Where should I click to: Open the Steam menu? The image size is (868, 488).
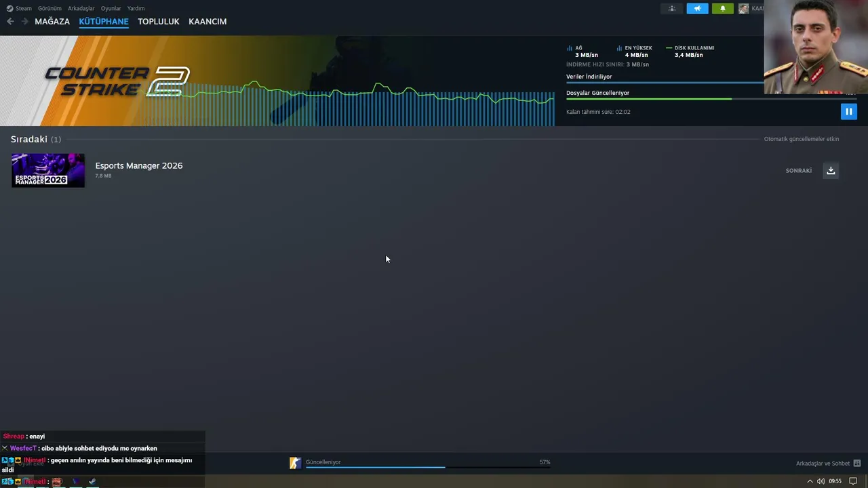click(x=24, y=9)
